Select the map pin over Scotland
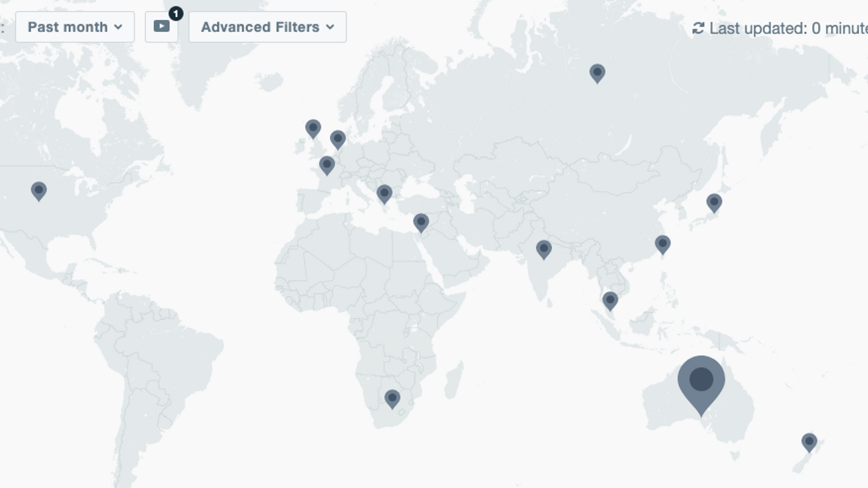The image size is (868, 488). tap(313, 128)
